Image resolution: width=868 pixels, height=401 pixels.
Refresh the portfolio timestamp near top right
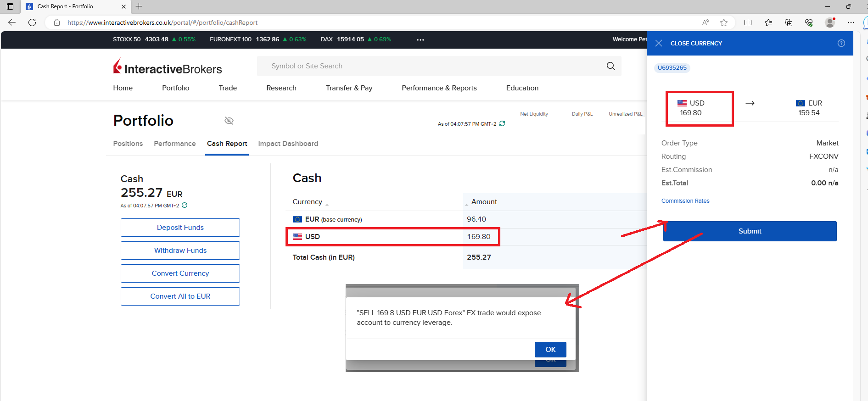tap(502, 123)
